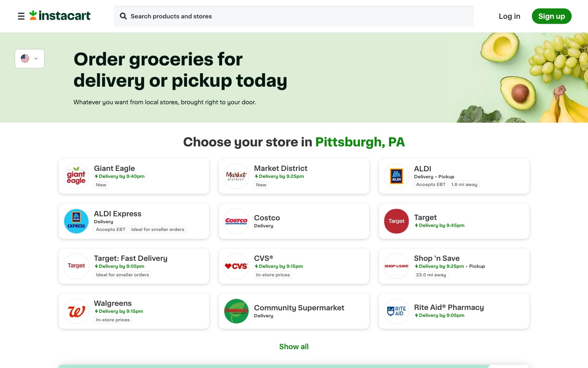Click the Costco Wholesale logo

coord(236,221)
